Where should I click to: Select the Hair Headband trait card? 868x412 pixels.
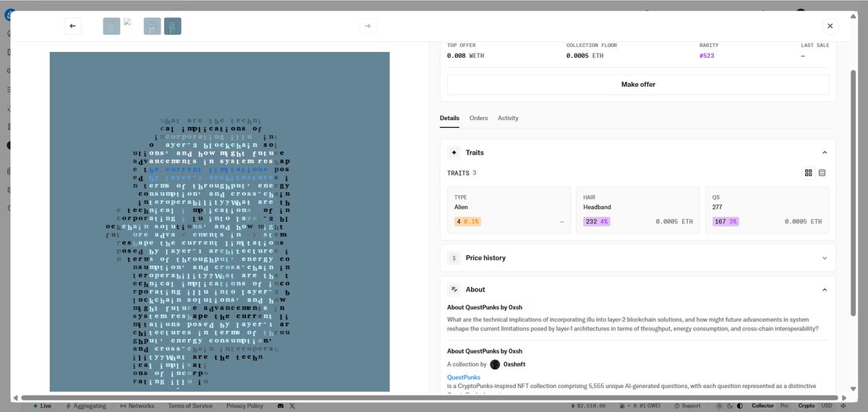[638, 210]
